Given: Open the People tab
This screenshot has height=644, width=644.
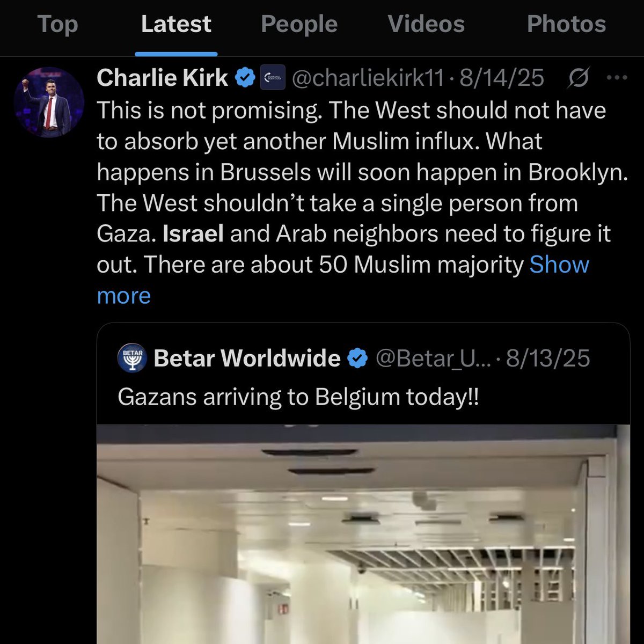Looking at the screenshot, I should [299, 25].
